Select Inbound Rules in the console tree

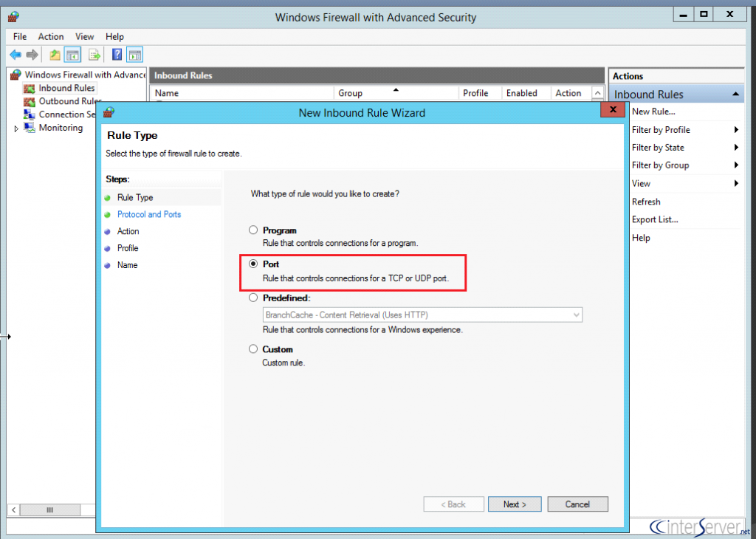(66, 88)
